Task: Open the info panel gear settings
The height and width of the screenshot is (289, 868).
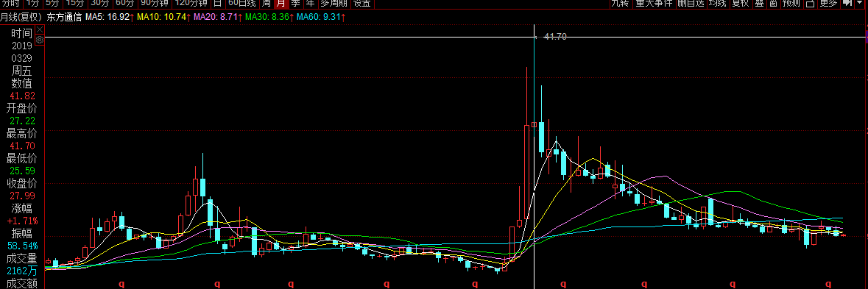Action: tap(39, 40)
